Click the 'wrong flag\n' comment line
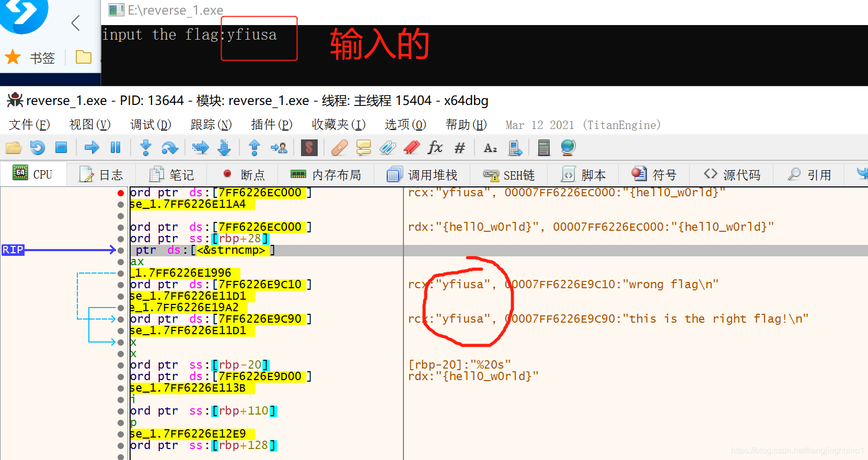The height and width of the screenshot is (460, 868). tap(563, 285)
